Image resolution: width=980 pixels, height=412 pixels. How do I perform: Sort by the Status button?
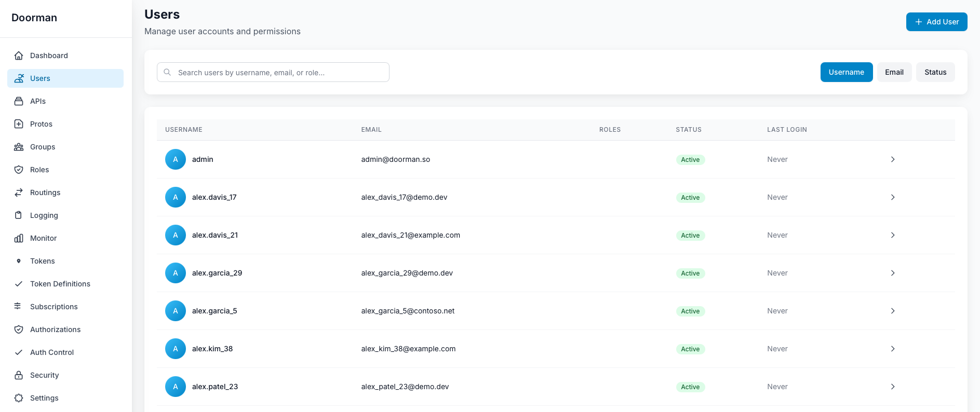[935, 72]
